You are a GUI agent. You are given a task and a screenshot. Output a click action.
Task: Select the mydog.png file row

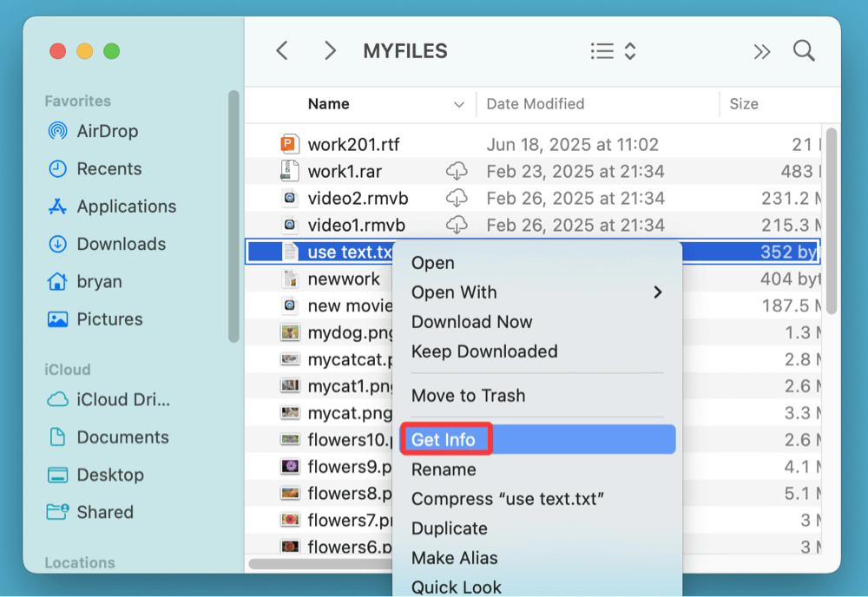(339, 332)
